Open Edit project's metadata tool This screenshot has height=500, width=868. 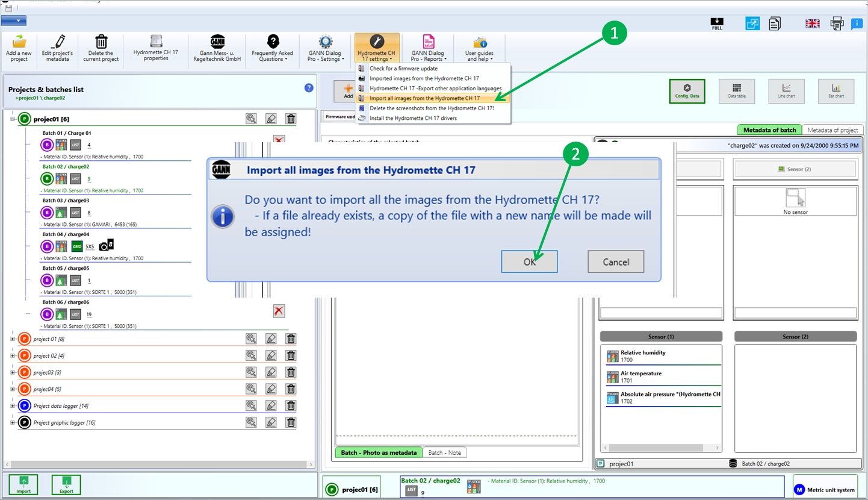coord(57,48)
